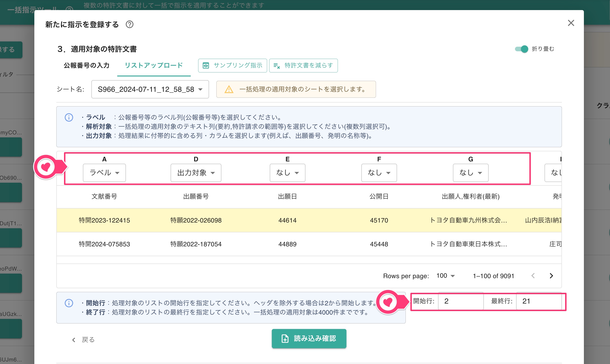Click cell 特願2022-026098
610x364 pixels.
(x=196, y=220)
